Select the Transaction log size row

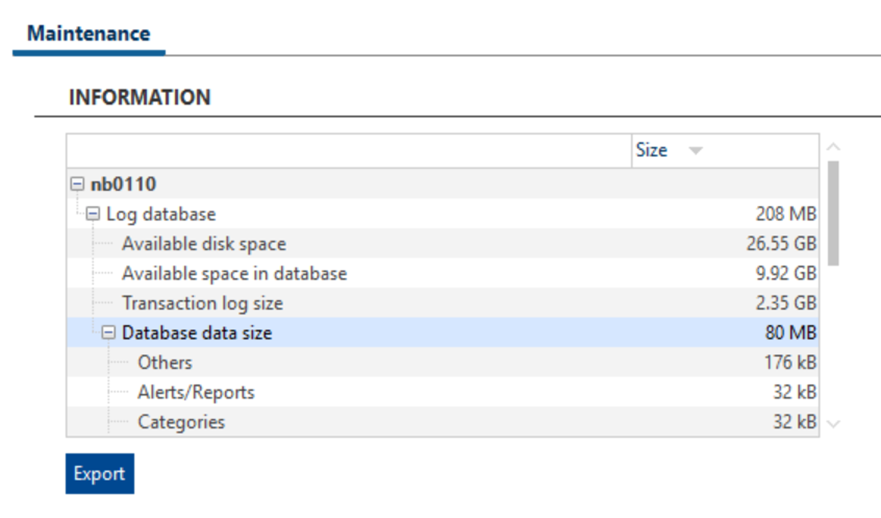[x=443, y=303]
